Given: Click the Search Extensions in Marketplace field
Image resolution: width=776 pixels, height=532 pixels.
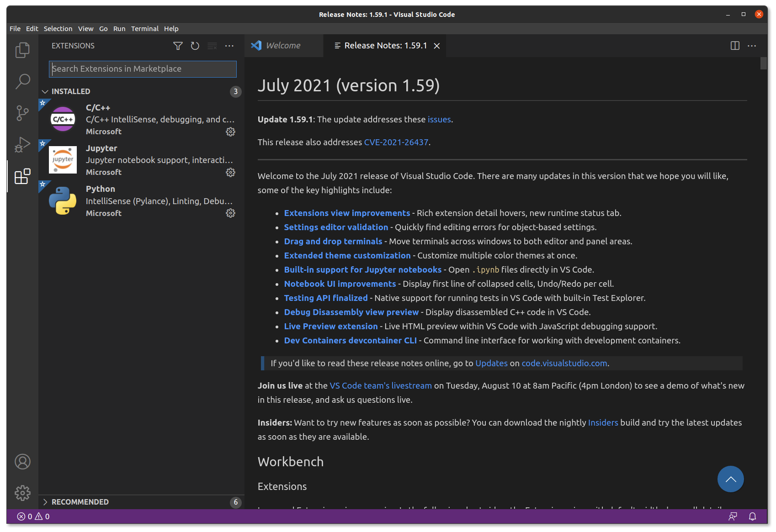Looking at the screenshot, I should (x=143, y=69).
